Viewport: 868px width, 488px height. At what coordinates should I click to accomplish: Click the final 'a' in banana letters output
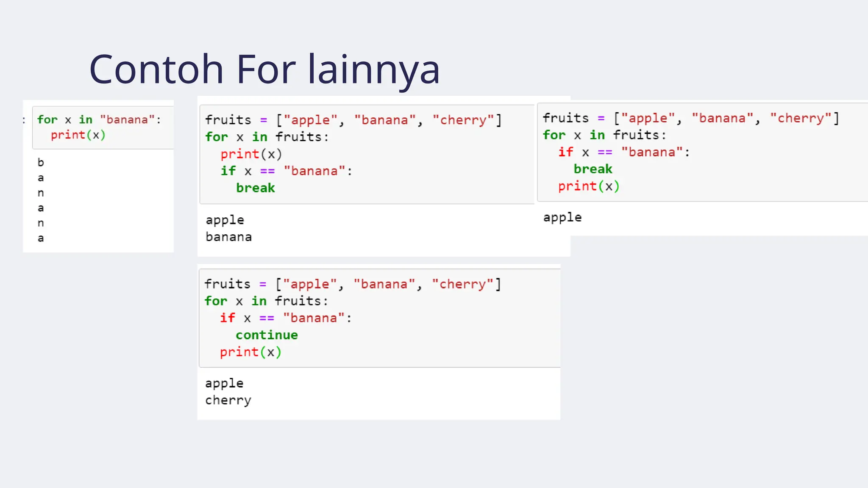[x=41, y=238]
